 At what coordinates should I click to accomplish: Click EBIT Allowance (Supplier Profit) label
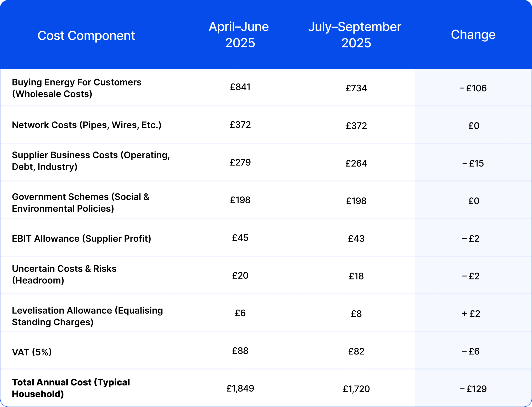[81, 239]
